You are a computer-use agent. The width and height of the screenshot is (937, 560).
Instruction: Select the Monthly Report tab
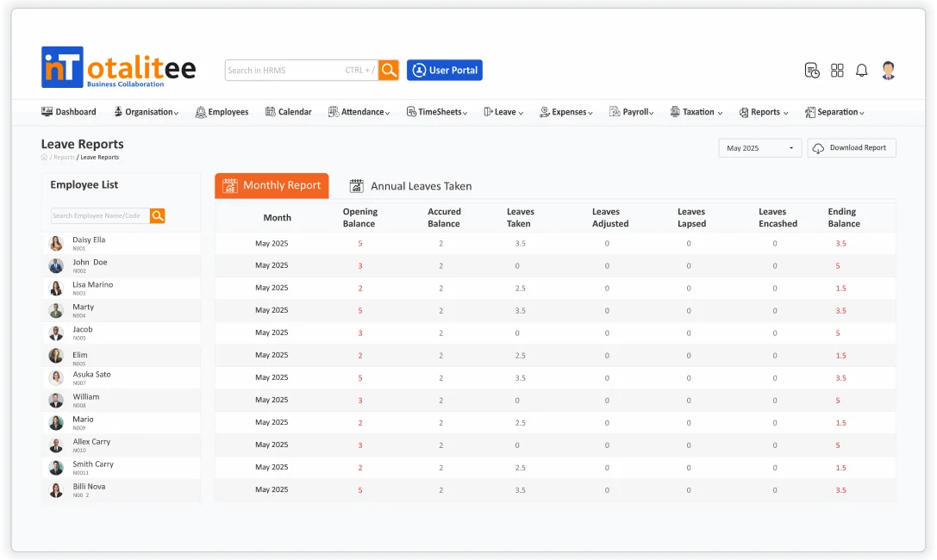pyautogui.click(x=272, y=185)
